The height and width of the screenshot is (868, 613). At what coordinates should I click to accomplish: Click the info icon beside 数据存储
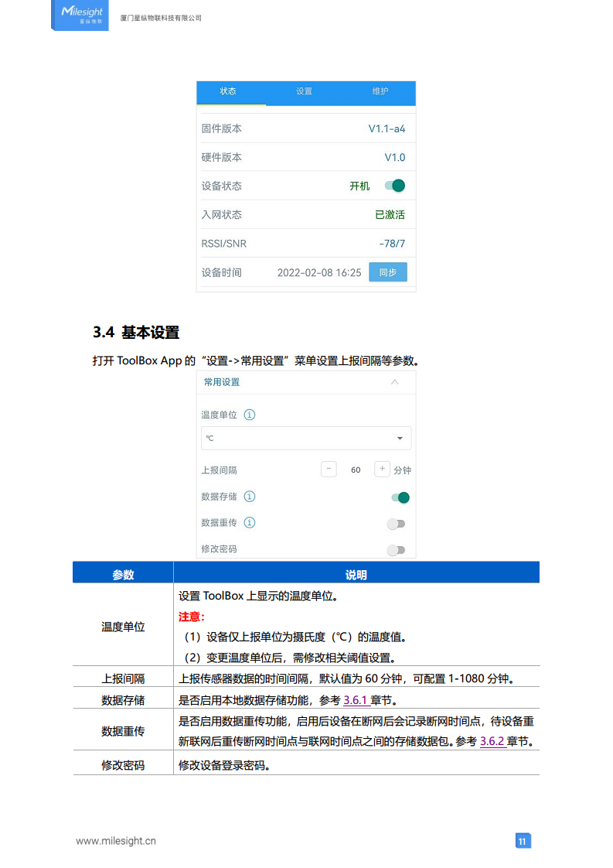point(250,497)
